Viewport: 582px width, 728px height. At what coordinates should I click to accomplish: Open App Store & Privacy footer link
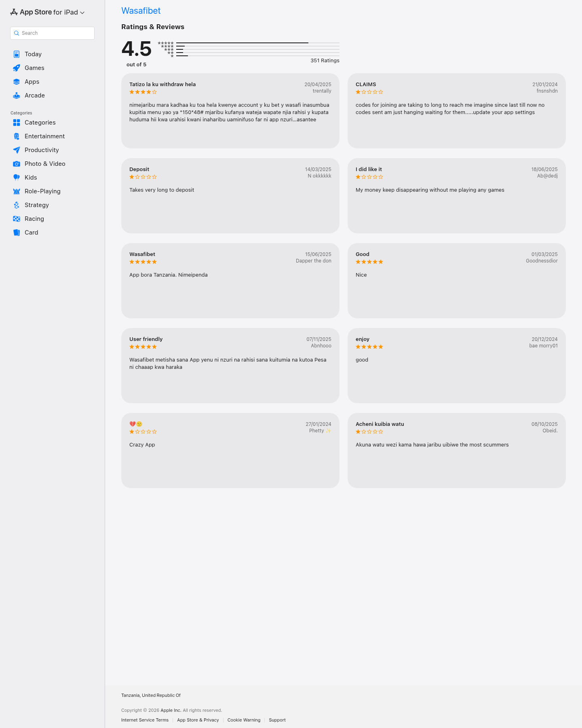click(198, 720)
